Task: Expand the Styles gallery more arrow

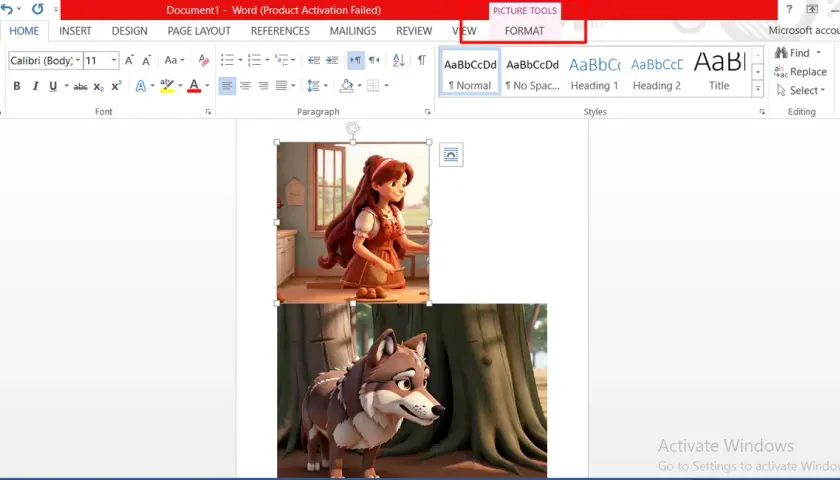Action: 758,89
